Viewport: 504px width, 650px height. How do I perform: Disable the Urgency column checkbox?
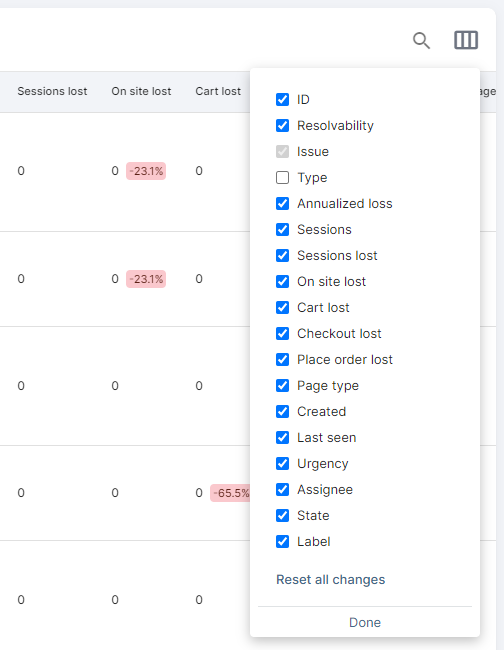click(282, 463)
